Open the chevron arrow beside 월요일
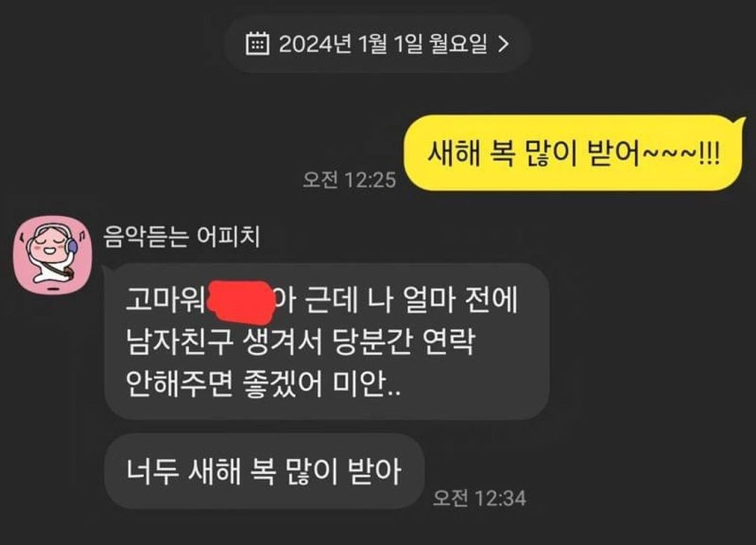This screenshot has width=756, height=545. click(503, 44)
